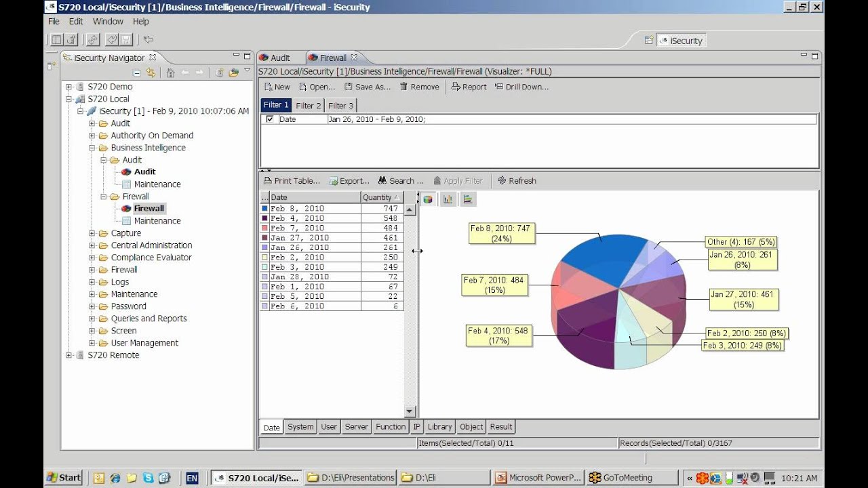The height and width of the screenshot is (488, 868).
Task: Switch to the vertical bar chart view
Action: [x=448, y=199]
